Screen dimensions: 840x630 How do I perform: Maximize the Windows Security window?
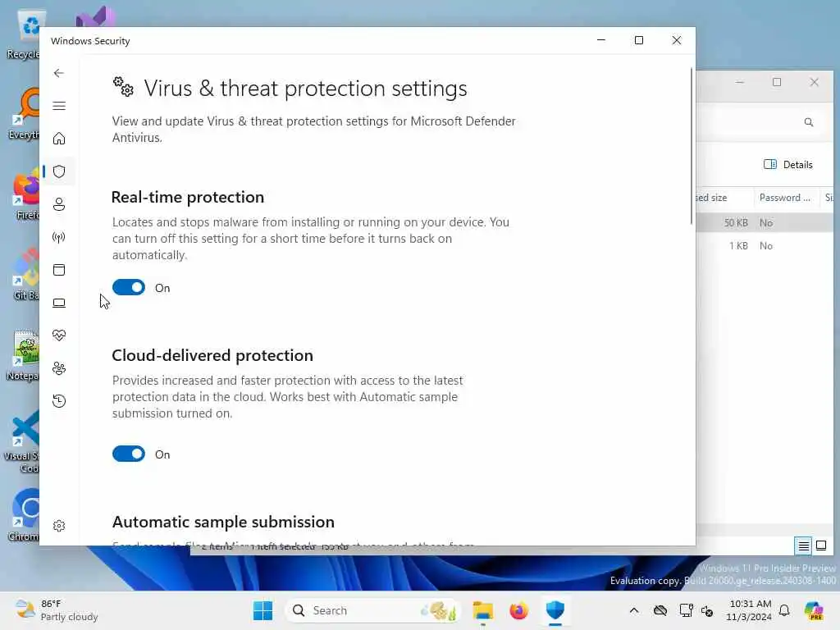638,41
